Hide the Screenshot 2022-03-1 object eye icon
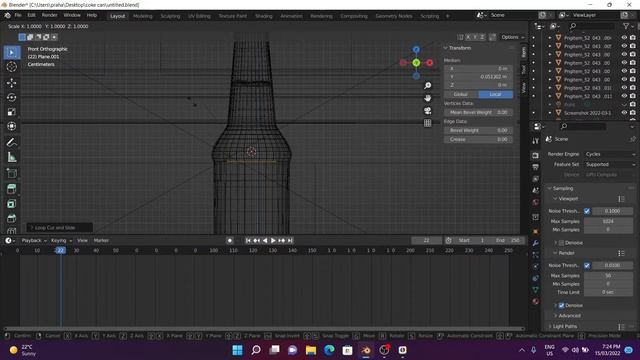 (x=624, y=113)
